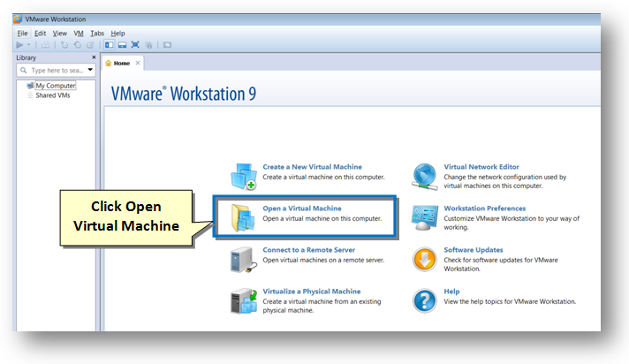Click Connect to a Remote Server link
Viewport: 629px width, 364px height.
point(309,250)
